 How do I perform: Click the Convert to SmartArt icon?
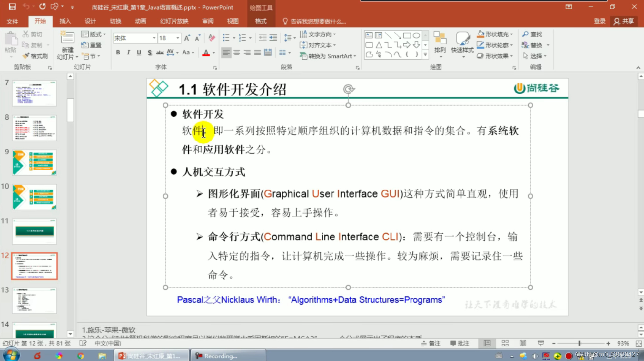pos(303,56)
